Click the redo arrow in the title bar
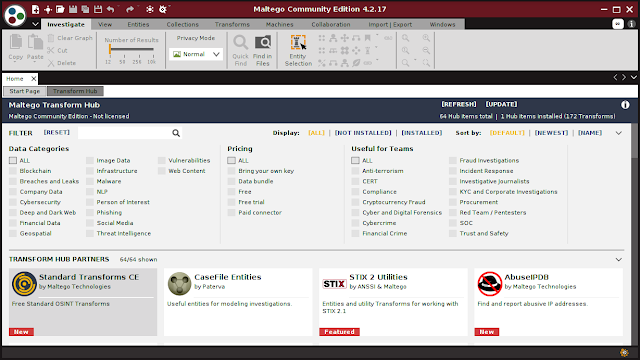The image size is (640, 360). pos(130,9)
